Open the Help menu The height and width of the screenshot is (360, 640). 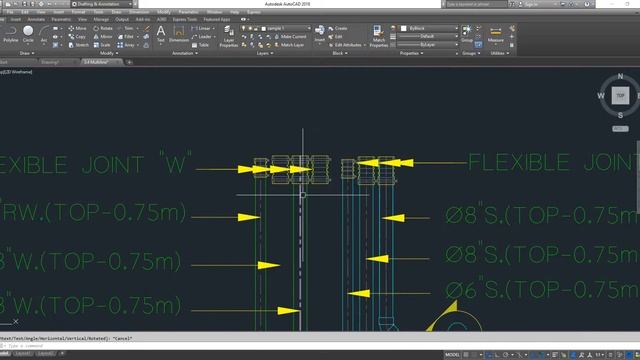pos(234,12)
